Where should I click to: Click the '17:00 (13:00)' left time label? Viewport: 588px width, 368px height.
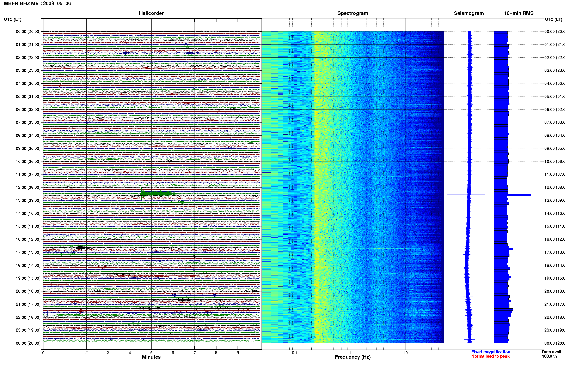coord(28,252)
